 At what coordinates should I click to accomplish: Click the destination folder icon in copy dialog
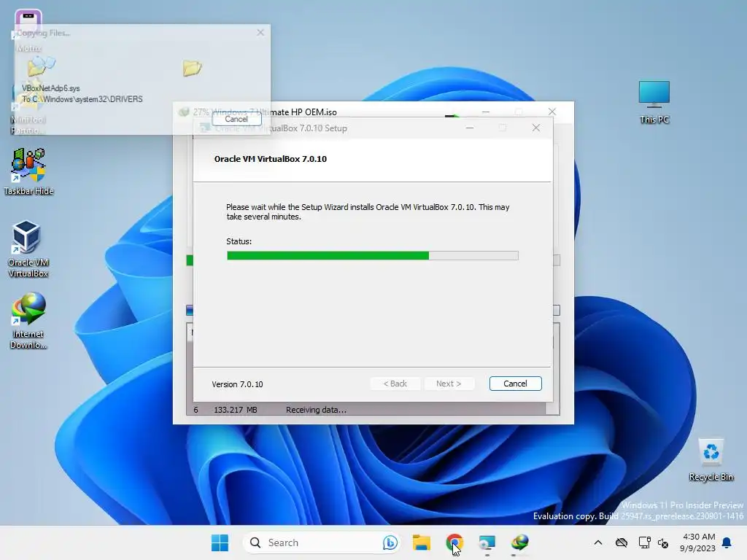coord(192,68)
